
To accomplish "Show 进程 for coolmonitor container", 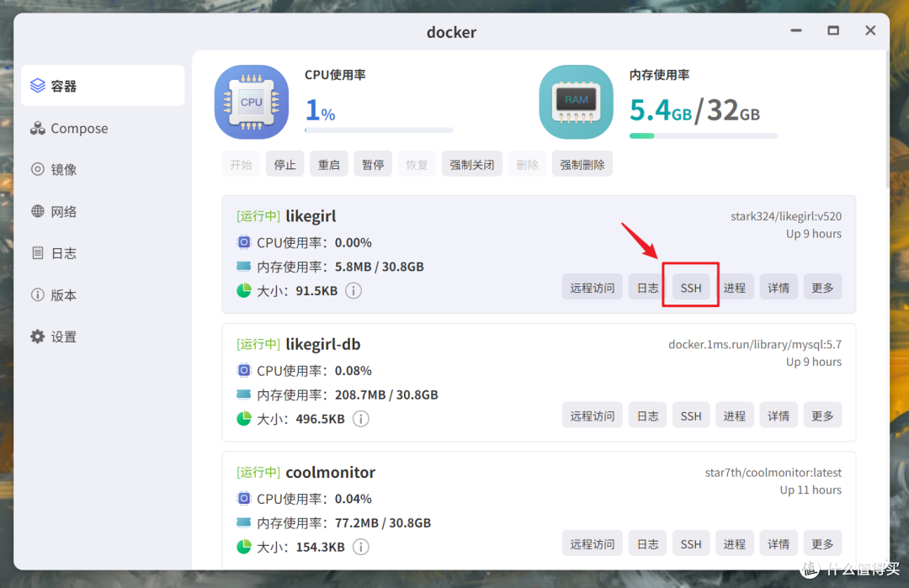I will (x=735, y=543).
